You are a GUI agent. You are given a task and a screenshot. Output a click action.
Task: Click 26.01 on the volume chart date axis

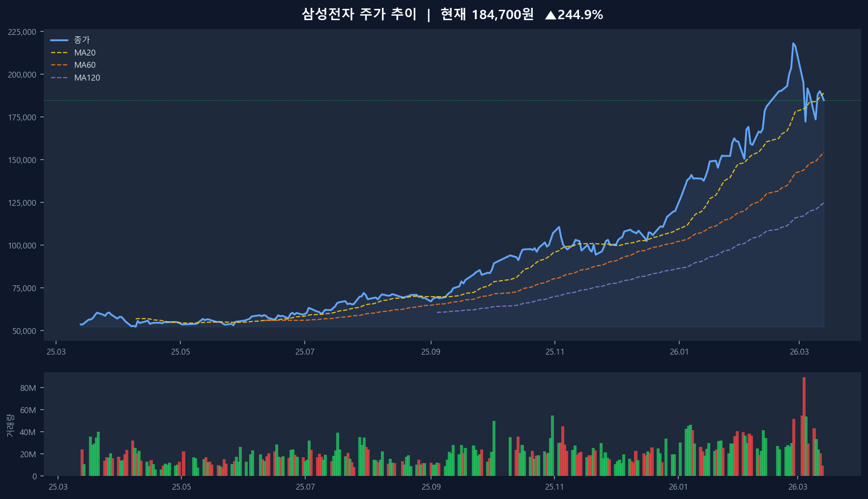tap(678, 487)
